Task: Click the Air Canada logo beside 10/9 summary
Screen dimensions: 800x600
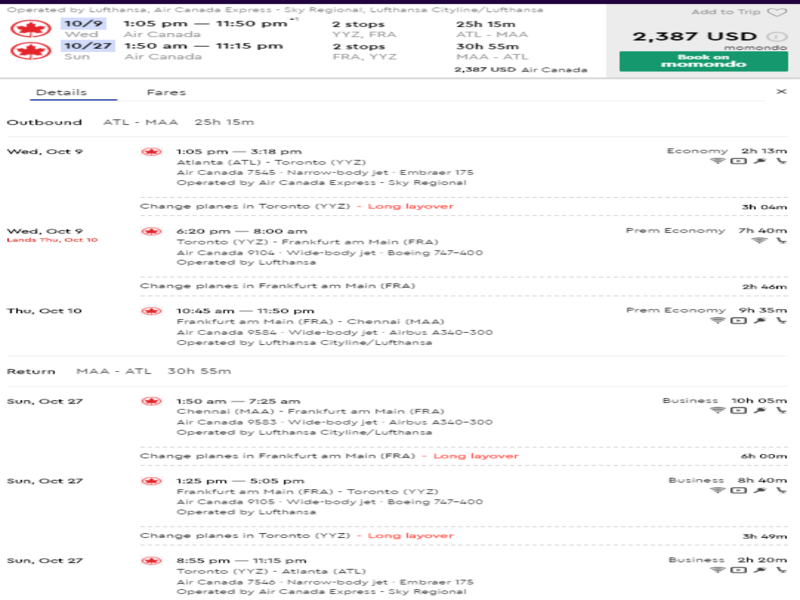Action: pos(31,29)
